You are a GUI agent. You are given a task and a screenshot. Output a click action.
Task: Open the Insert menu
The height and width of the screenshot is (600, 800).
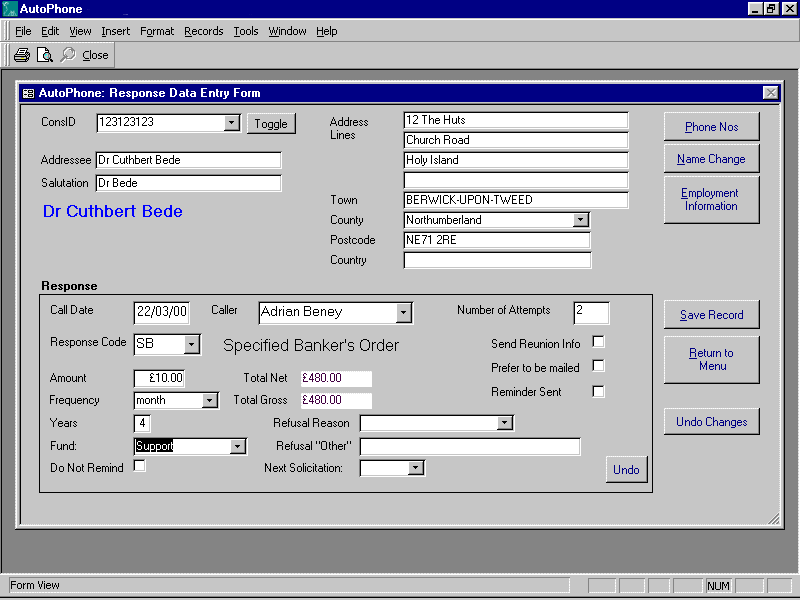coord(115,31)
